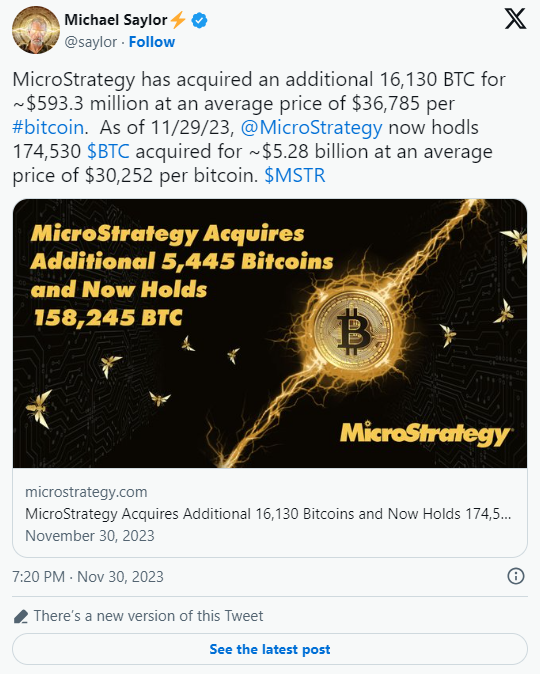Open the #bitcoin hashtag

pyautogui.click(x=48, y=128)
